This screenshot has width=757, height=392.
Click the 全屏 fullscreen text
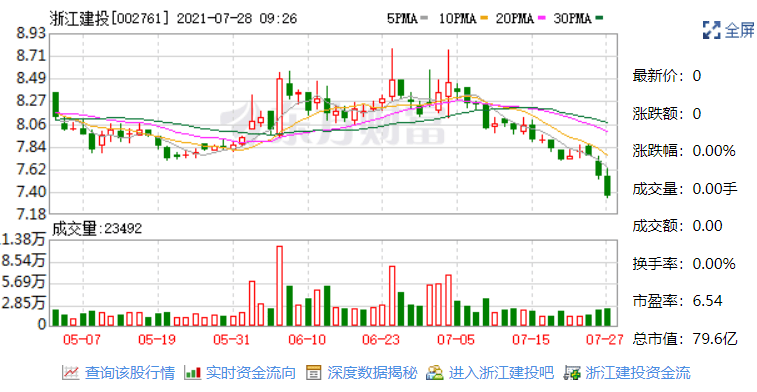(x=739, y=30)
